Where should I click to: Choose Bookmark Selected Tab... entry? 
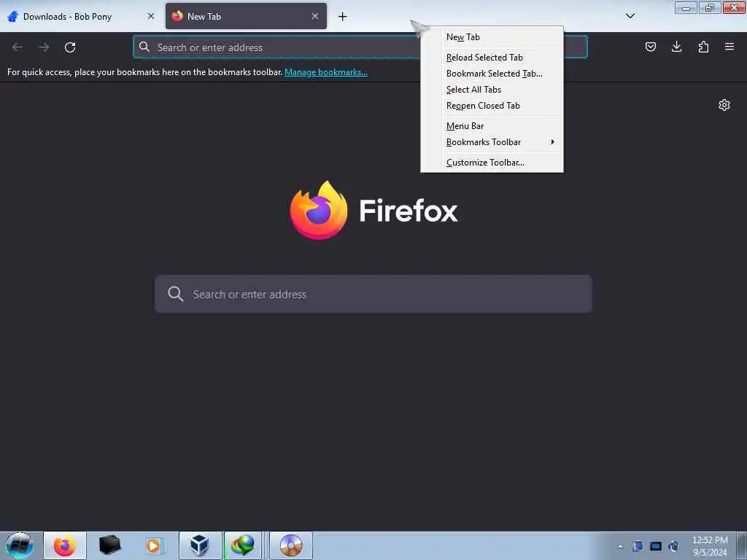coord(492,74)
